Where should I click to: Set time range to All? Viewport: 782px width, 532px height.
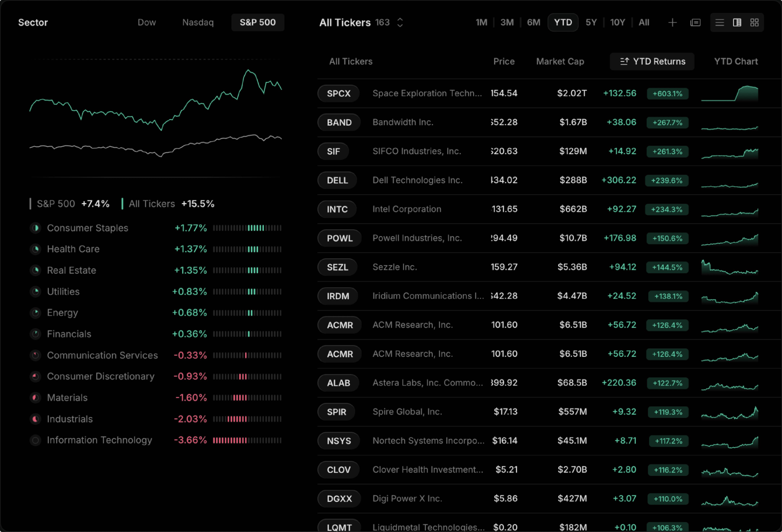(x=644, y=23)
